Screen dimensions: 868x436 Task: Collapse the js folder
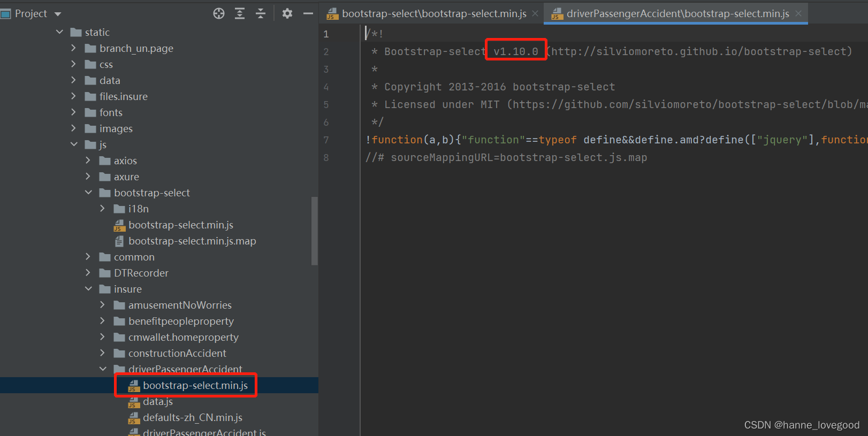pyautogui.click(x=74, y=144)
